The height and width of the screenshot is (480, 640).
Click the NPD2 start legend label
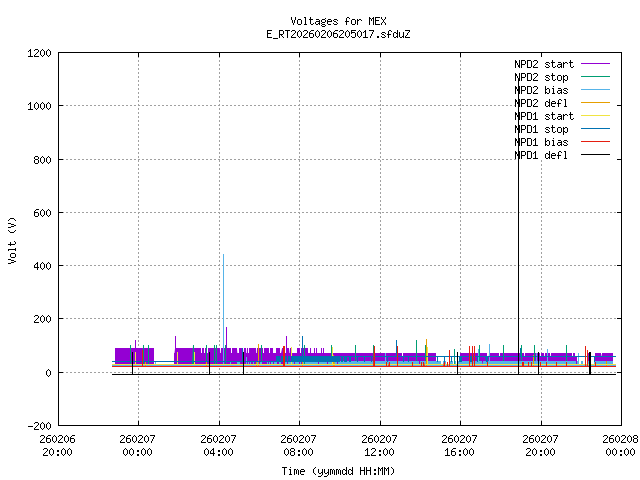click(542, 64)
